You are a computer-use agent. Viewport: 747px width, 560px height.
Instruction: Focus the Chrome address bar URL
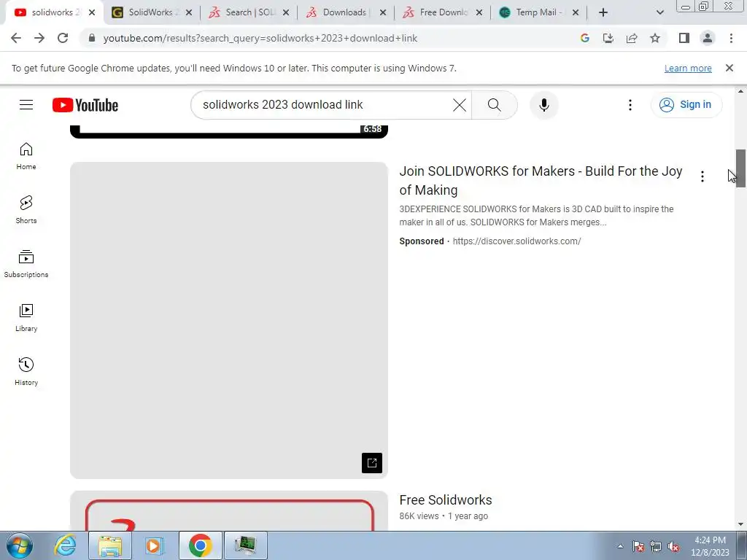pos(260,38)
